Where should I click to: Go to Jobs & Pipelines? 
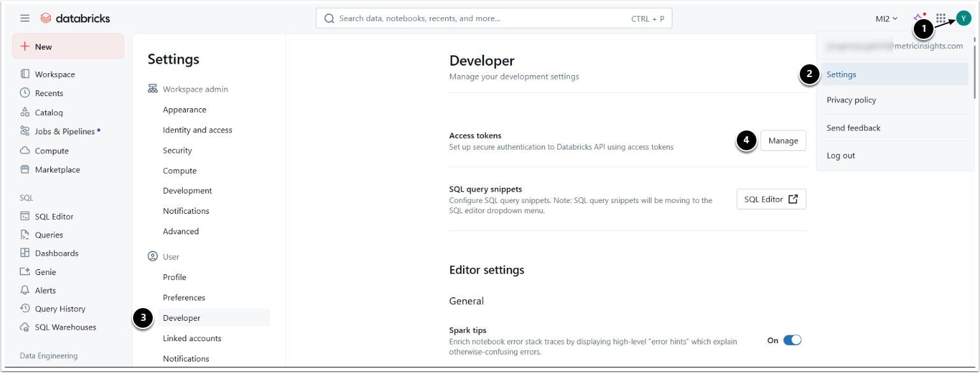[64, 132]
